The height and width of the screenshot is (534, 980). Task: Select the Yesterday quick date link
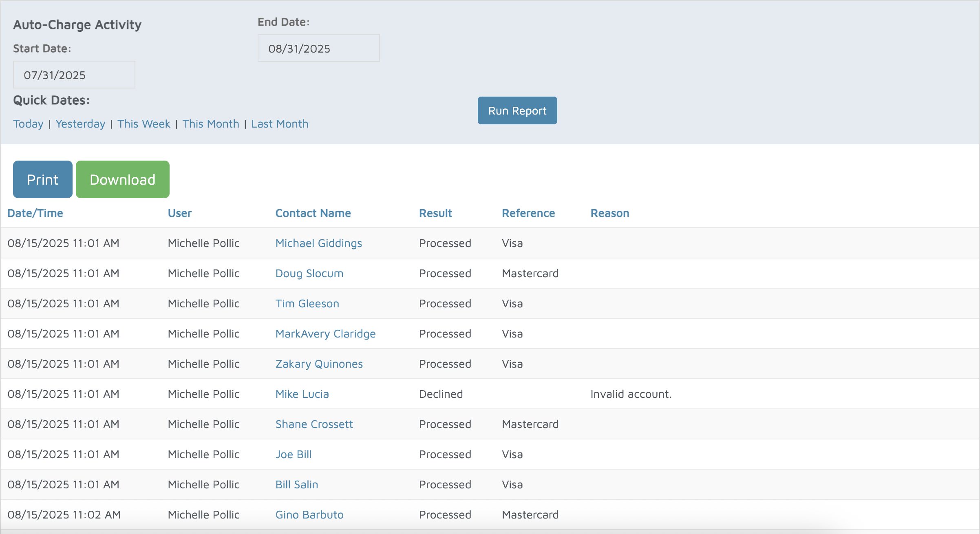[x=80, y=124]
